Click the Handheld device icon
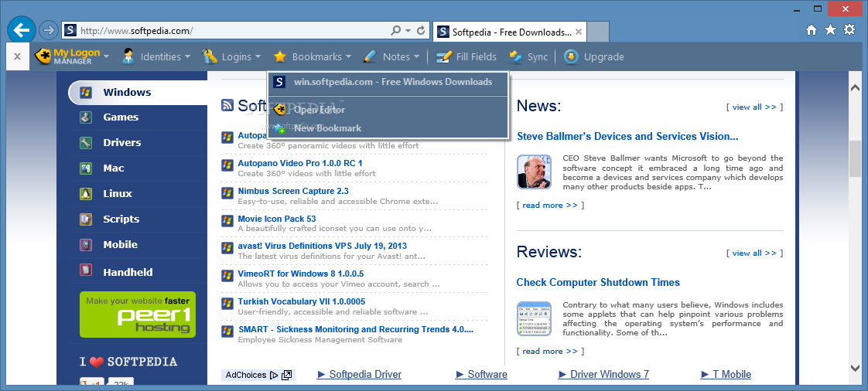Screen dimensions: 868x391 [x=85, y=270]
